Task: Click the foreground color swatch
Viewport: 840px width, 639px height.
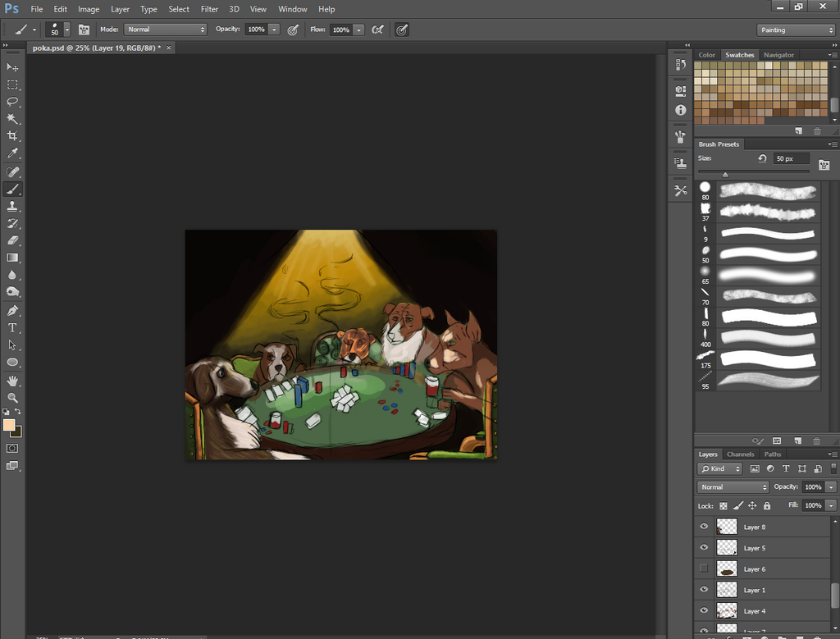Action: [x=8, y=425]
